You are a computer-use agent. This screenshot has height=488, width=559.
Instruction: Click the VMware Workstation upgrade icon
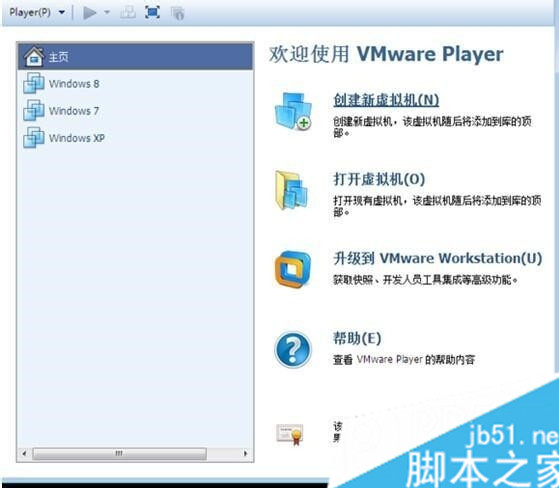pos(293,269)
